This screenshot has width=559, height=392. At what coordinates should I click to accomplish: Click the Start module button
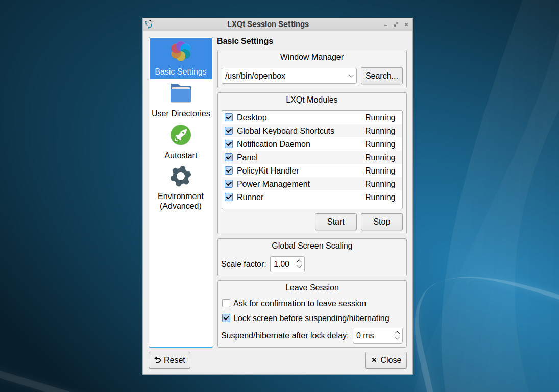click(x=336, y=222)
